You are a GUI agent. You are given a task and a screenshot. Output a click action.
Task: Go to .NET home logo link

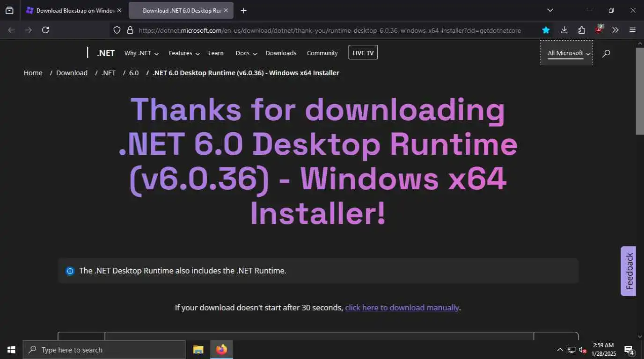coord(106,53)
